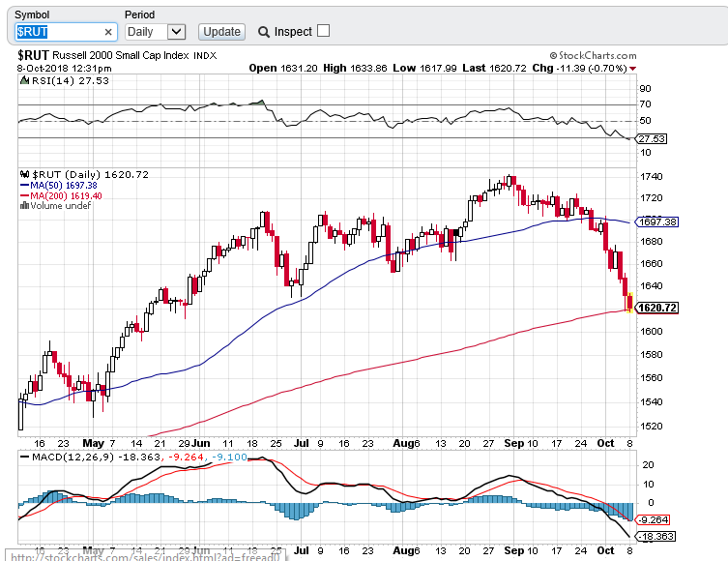Viewport: 728px width, 561px height.
Task: Click the Volume undef legend entry
Action: coord(56,206)
